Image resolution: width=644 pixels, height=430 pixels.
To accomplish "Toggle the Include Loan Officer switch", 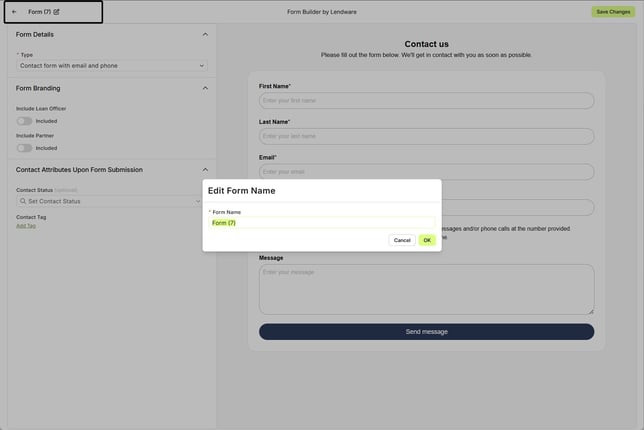I will (24, 121).
